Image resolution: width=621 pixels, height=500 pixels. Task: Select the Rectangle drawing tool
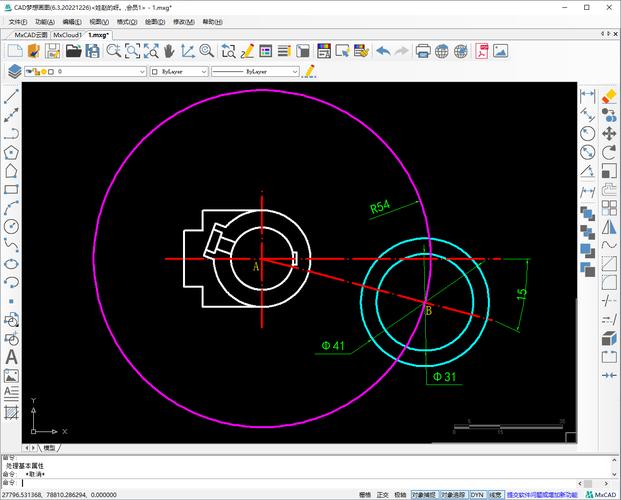pyautogui.click(x=12, y=189)
